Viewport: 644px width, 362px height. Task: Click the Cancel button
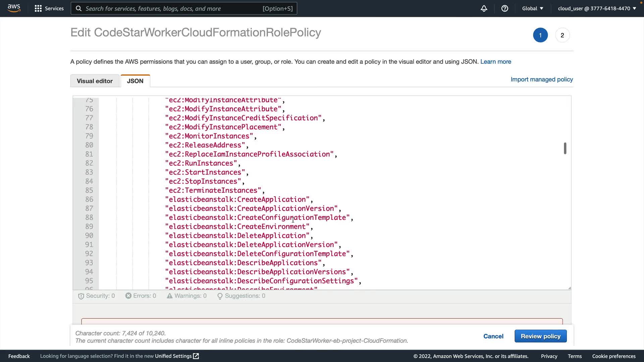[x=493, y=336]
